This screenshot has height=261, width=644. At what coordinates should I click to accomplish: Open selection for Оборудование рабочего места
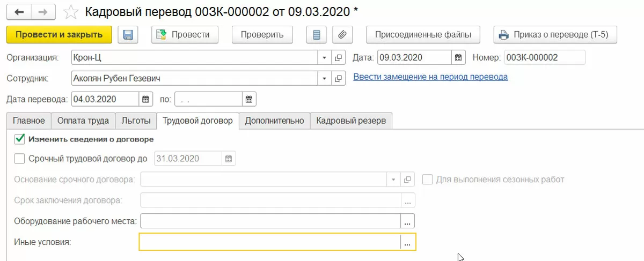click(407, 221)
